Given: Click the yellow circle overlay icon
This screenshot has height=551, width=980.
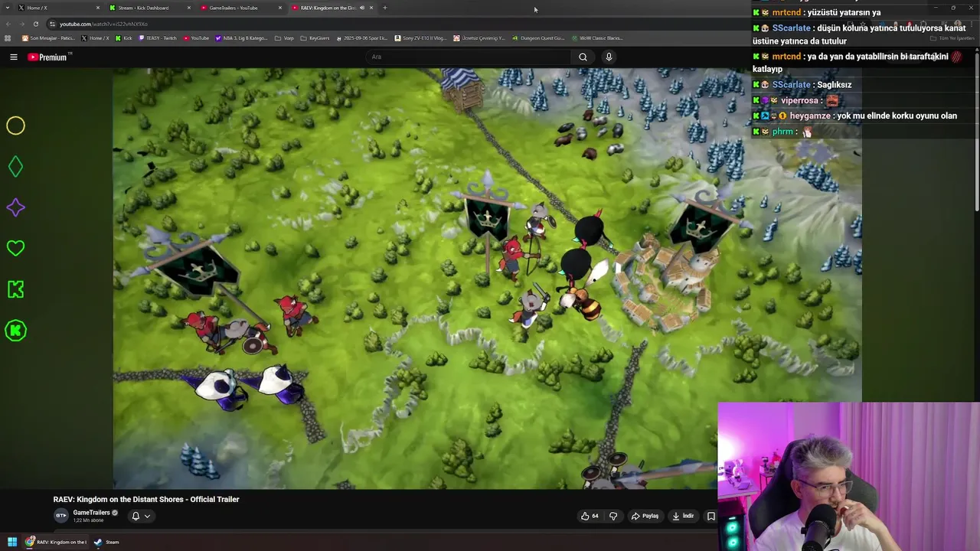Looking at the screenshot, I should click(x=15, y=126).
